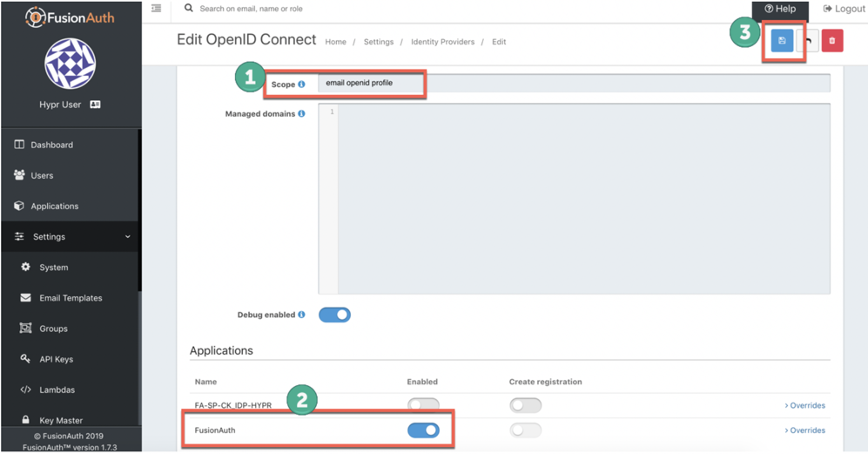868x454 pixels.
Task: Open Applications in sidebar
Action: tap(70, 206)
